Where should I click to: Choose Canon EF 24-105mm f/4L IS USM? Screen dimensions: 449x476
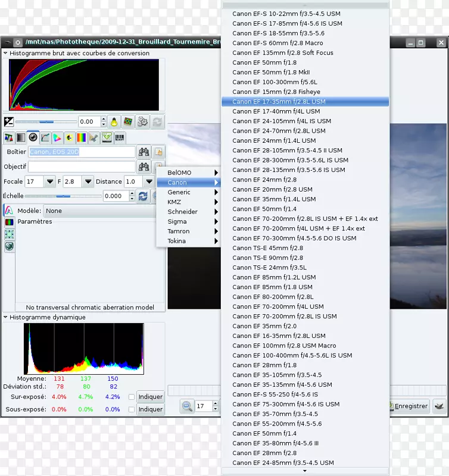[x=281, y=121]
